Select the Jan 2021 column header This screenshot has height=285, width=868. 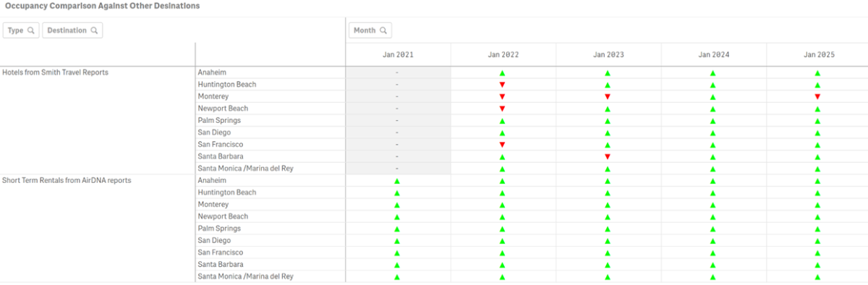(398, 55)
